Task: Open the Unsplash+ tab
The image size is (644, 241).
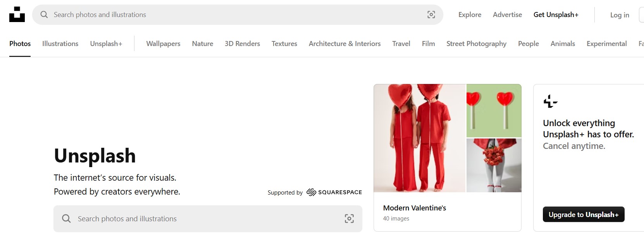Action: point(106,44)
